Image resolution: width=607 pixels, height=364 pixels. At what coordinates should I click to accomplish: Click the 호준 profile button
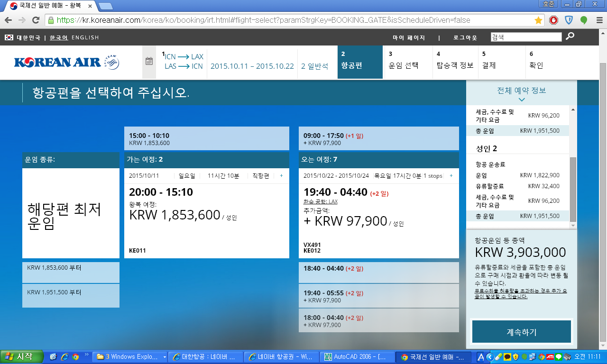tap(548, 4)
